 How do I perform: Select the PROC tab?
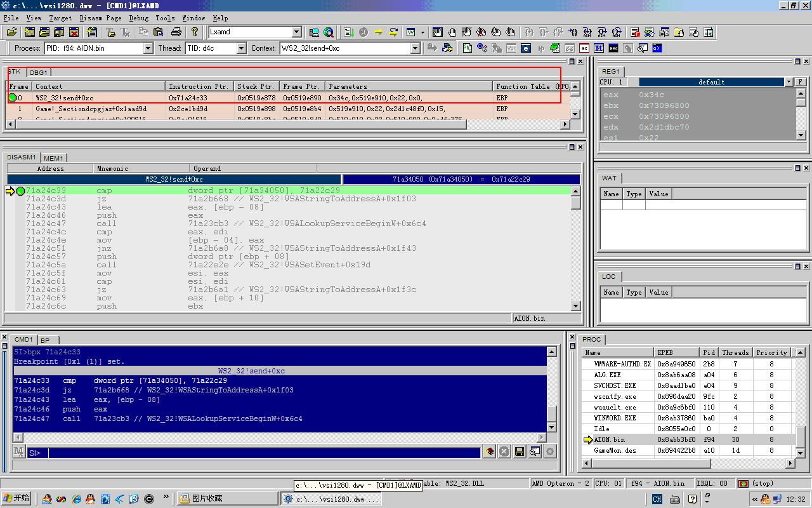[591, 340]
